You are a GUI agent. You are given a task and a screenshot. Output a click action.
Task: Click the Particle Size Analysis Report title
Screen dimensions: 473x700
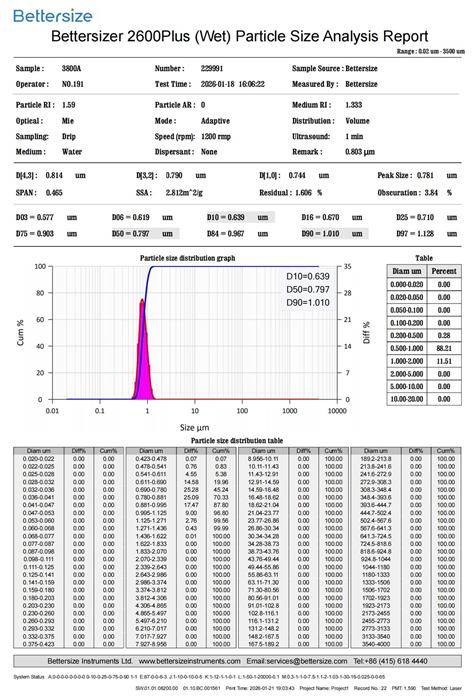240,36
